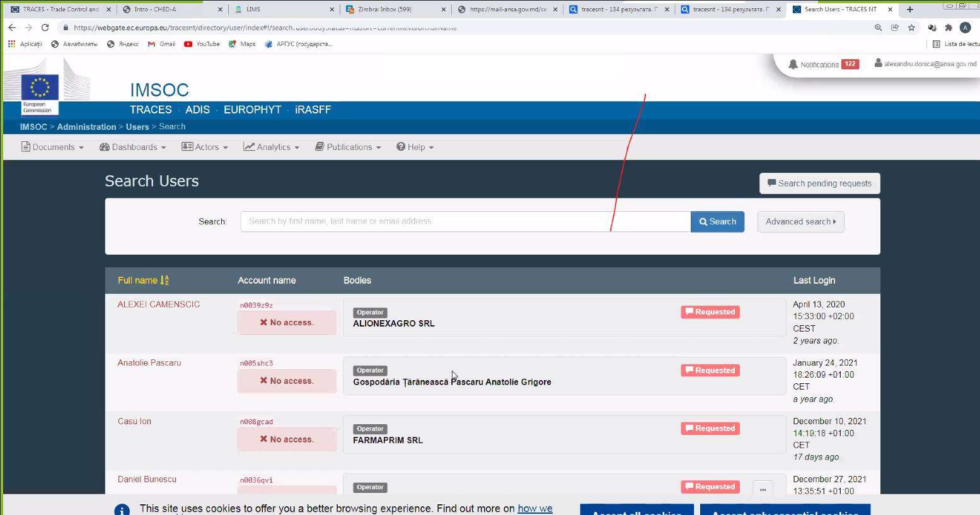
Task: Click Users in the breadcrumb
Action: click(x=137, y=127)
